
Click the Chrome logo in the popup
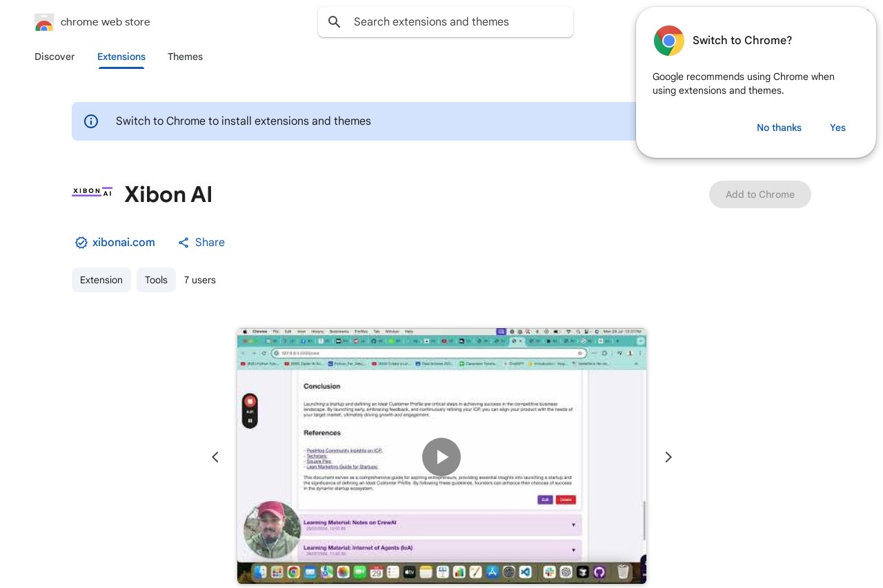pos(669,41)
